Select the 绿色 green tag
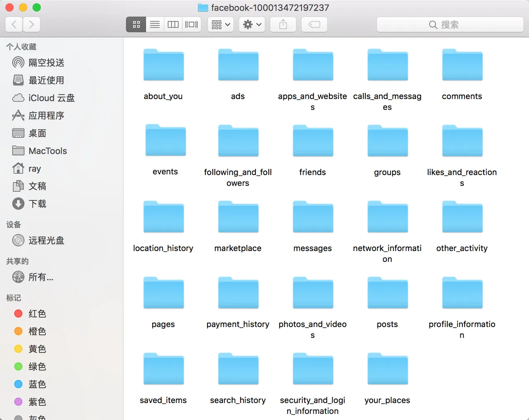The width and height of the screenshot is (529, 420). [x=62, y=366]
